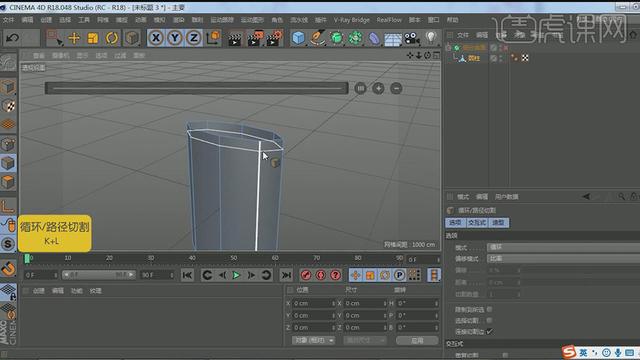Screen dimensions: 640x360
Task: Toggle autokeying red button
Action: 320,275
